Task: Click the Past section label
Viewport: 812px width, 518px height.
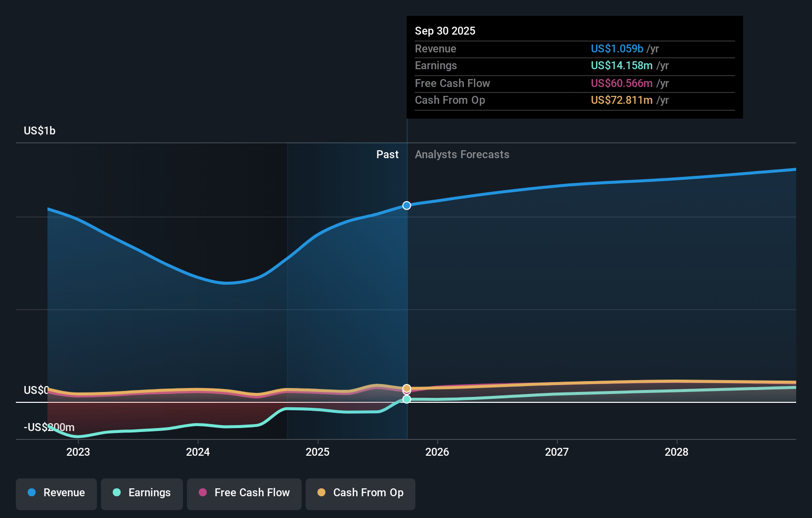Action: 387,155
